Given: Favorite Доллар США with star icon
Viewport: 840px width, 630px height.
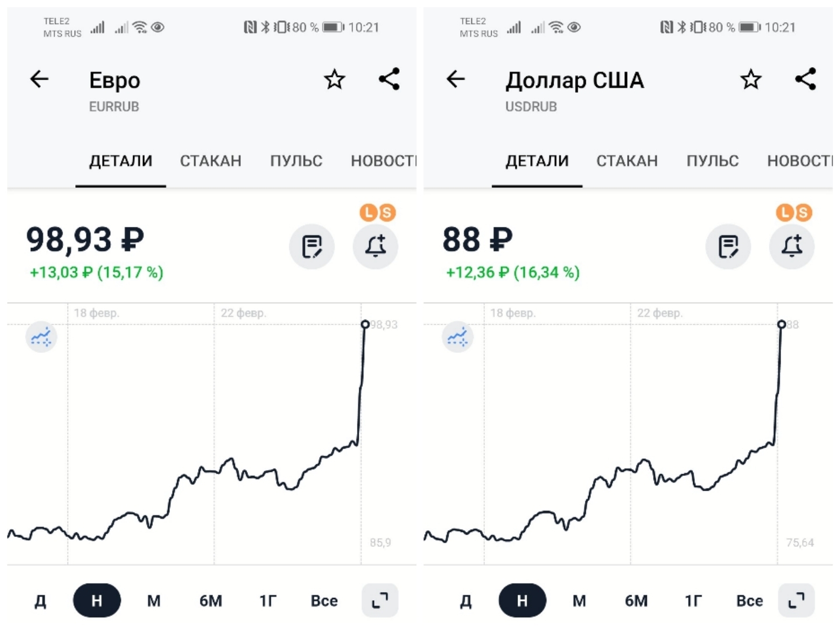Looking at the screenshot, I should coord(751,79).
